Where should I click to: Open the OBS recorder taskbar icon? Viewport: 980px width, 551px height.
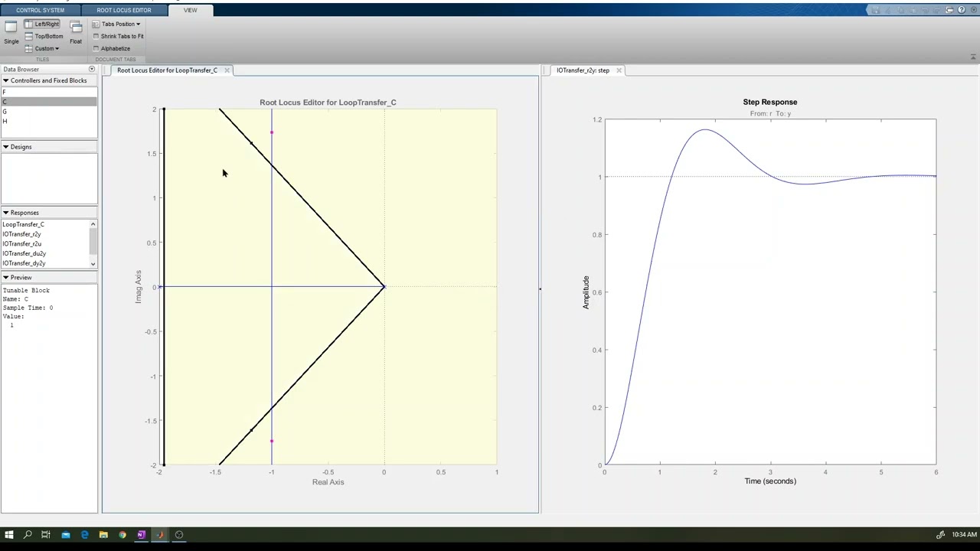click(x=179, y=535)
